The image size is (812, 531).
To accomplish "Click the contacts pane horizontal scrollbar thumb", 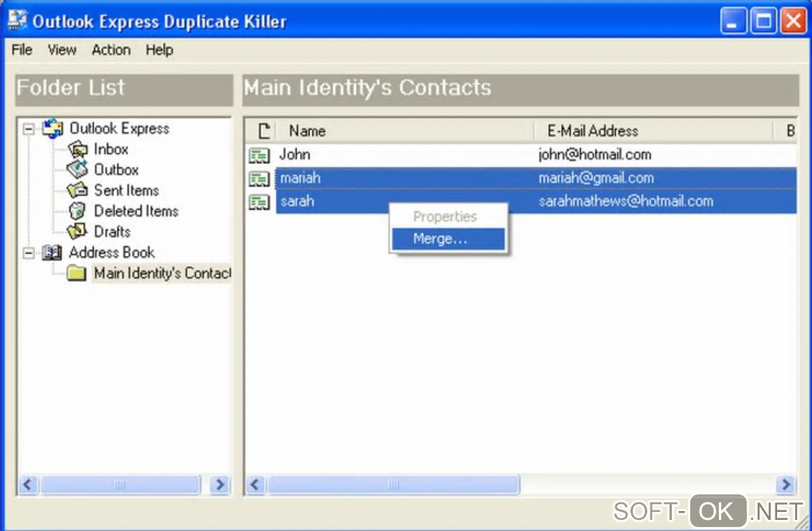I will pyautogui.click(x=393, y=485).
